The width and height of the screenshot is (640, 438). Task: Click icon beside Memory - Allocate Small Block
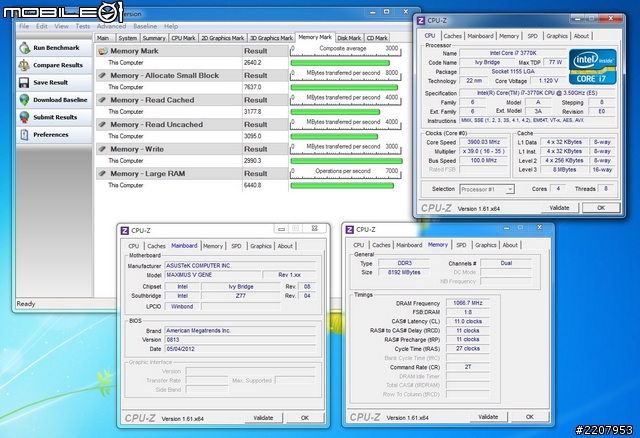[x=103, y=76]
